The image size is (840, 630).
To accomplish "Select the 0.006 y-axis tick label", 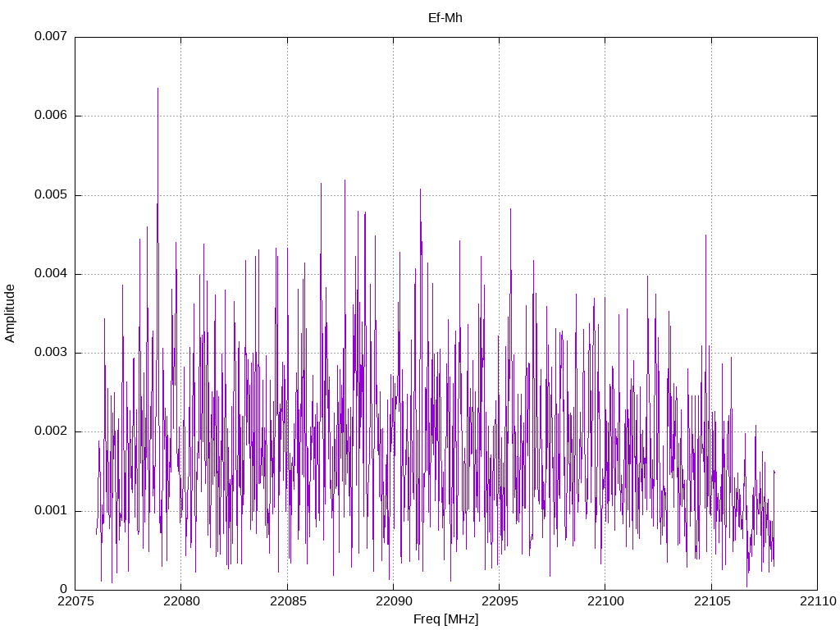I will [x=50, y=116].
